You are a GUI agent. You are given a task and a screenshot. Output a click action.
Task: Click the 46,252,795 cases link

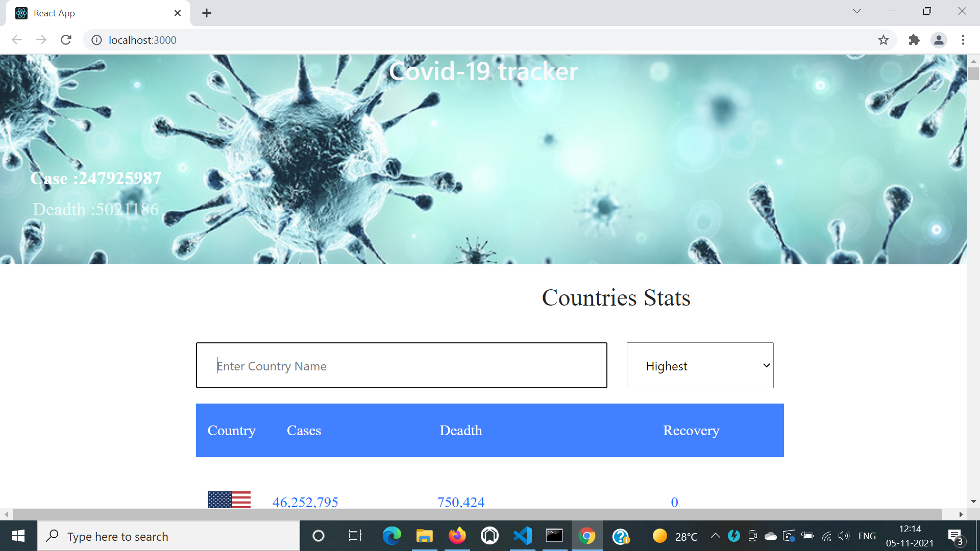click(x=305, y=502)
